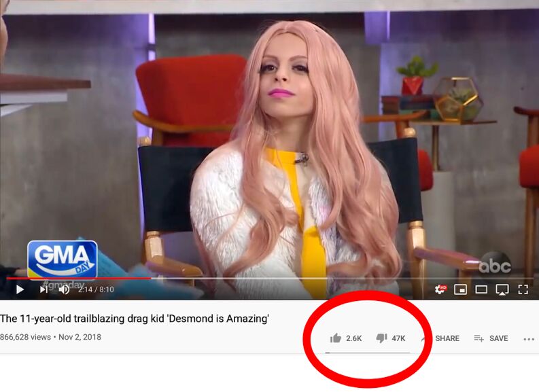Play the video

(20, 289)
